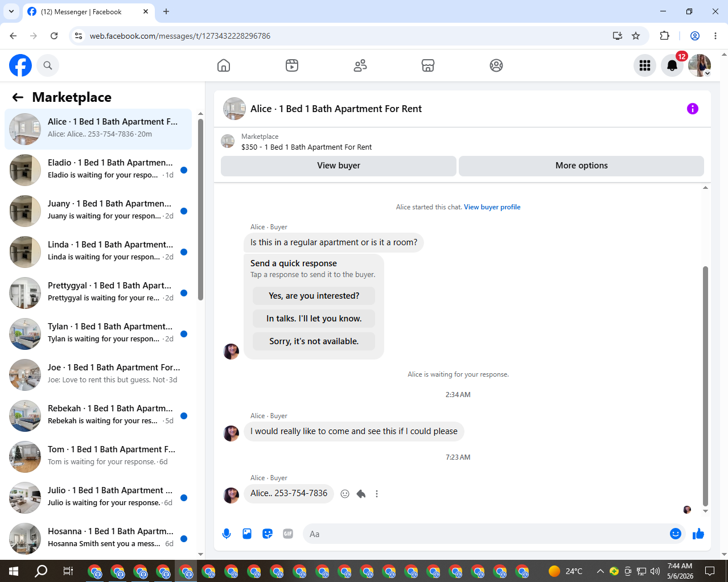728x582 pixels.
Task: Open the Groups icon in top navigation
Action: point(496,65)
